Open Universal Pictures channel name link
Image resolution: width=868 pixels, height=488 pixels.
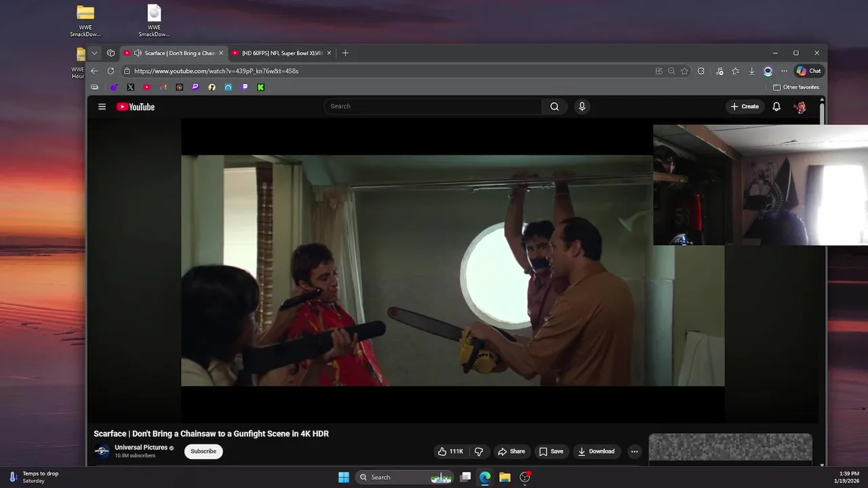coord(141,447)
